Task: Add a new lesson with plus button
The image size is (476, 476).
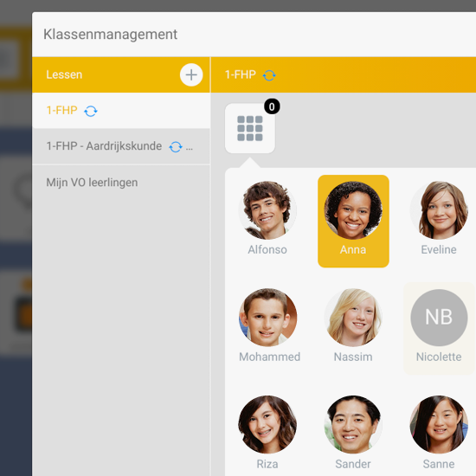Action: pyautogui.click(x=191, y=74)
